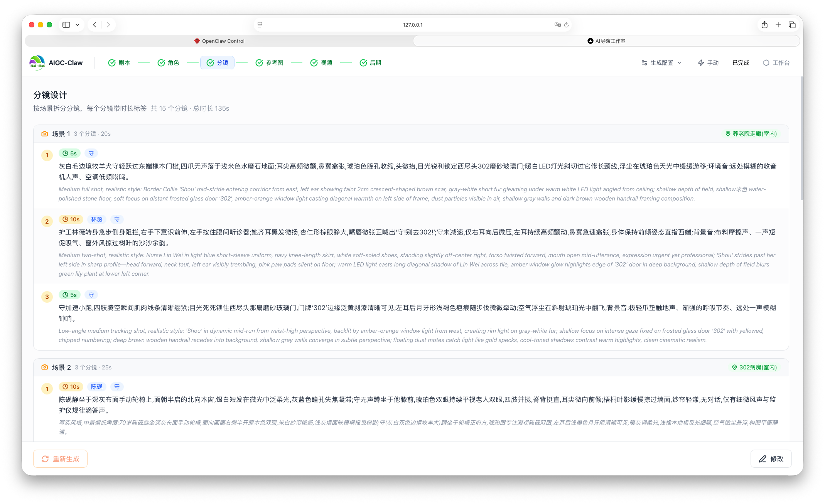This screenshot has width=825, height=504.
Task: Click the 修改 edit button
Action: click(x=771, y=459)
